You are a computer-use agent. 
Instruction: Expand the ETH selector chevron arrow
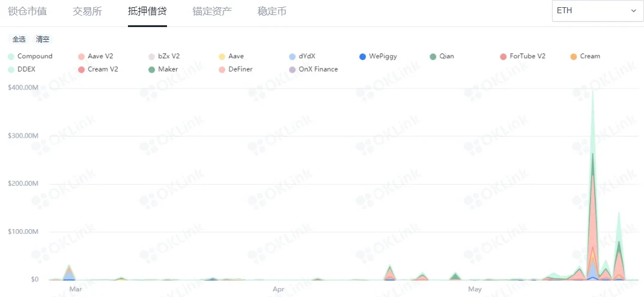[x=633, y=11]
